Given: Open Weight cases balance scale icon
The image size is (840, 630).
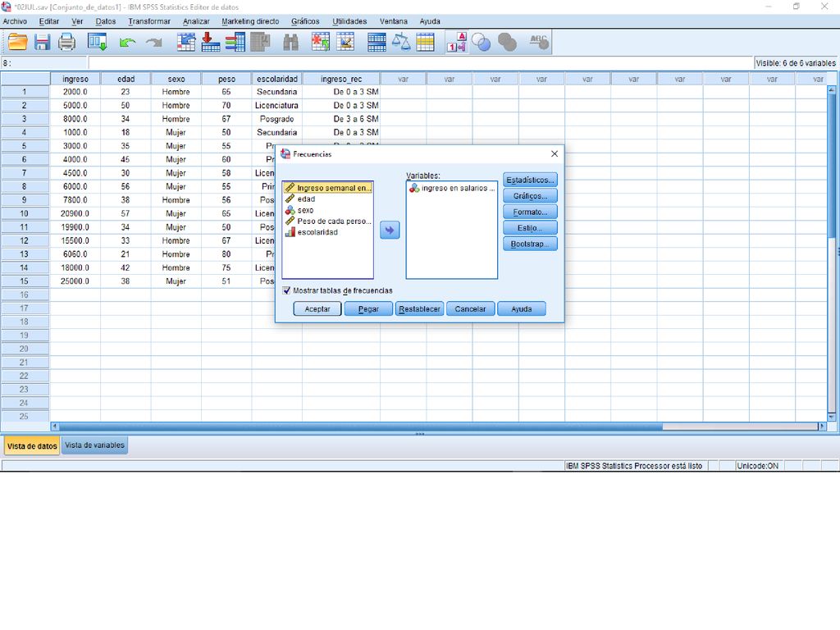Looking at the screenshot, I should pyautogui.click(x=400, y=42).
